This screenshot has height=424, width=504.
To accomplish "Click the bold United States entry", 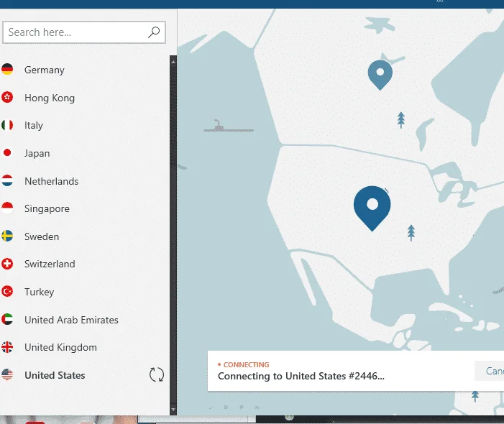I will tap(55, 375).
